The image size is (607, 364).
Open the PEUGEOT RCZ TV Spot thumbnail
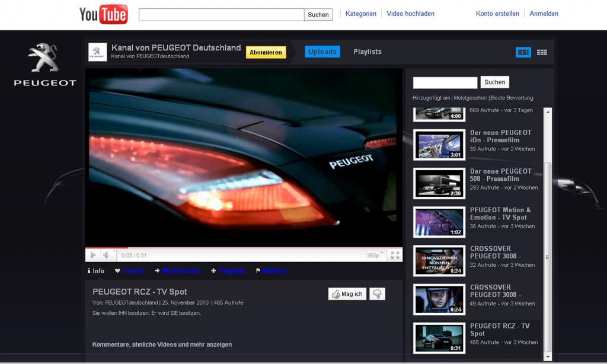click(x=439, y=339)
